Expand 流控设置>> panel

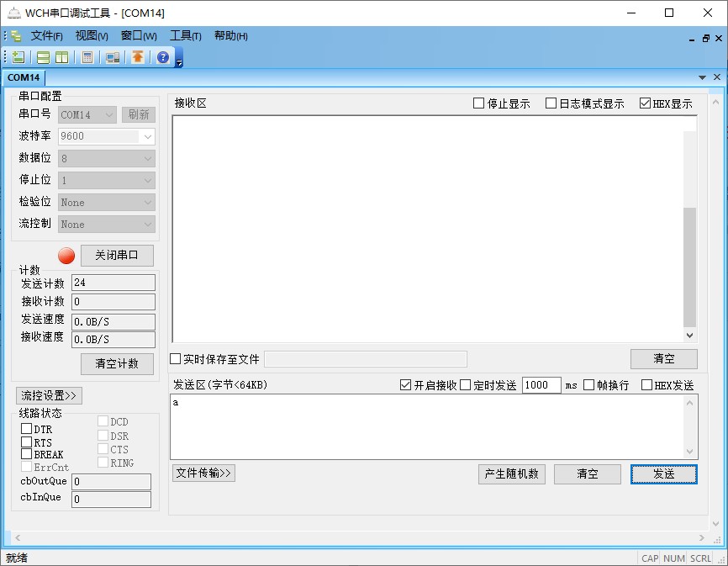pos(49,395)
